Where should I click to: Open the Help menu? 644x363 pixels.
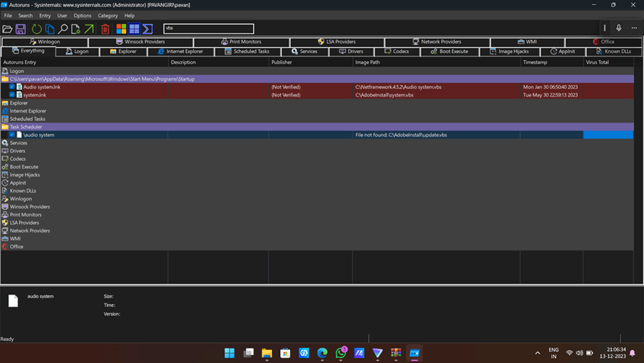coord(129,16)
